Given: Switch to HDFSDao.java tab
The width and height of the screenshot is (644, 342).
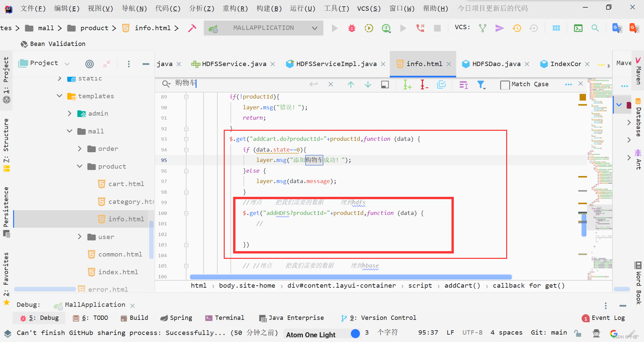Looking at the screenshot, I should pos(496,64).
